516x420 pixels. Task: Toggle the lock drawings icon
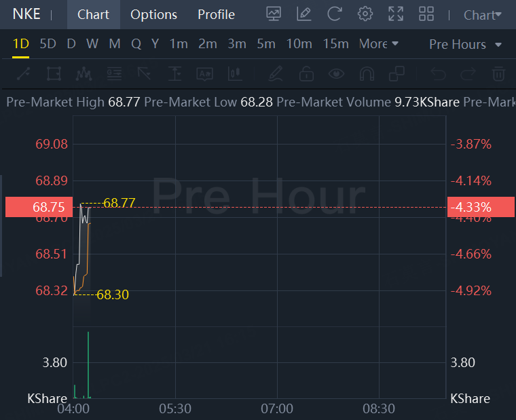coord(306,73)
